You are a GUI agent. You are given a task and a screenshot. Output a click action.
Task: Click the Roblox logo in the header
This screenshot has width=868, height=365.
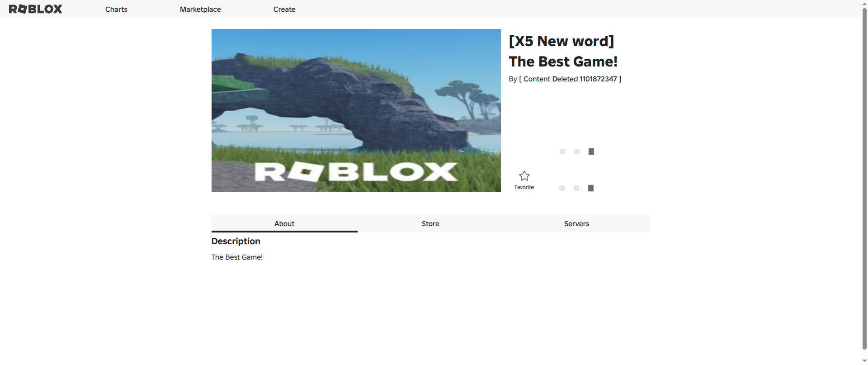point(36,9)
